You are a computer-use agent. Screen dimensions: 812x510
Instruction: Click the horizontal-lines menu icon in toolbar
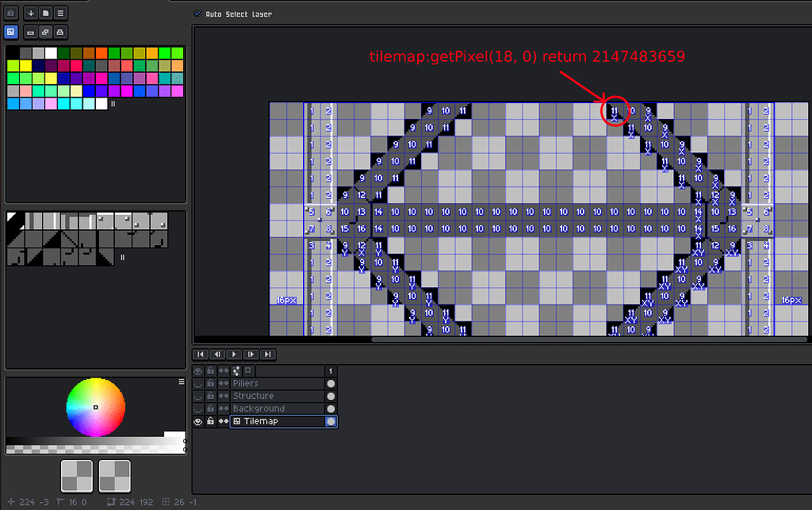pos(59,13)
